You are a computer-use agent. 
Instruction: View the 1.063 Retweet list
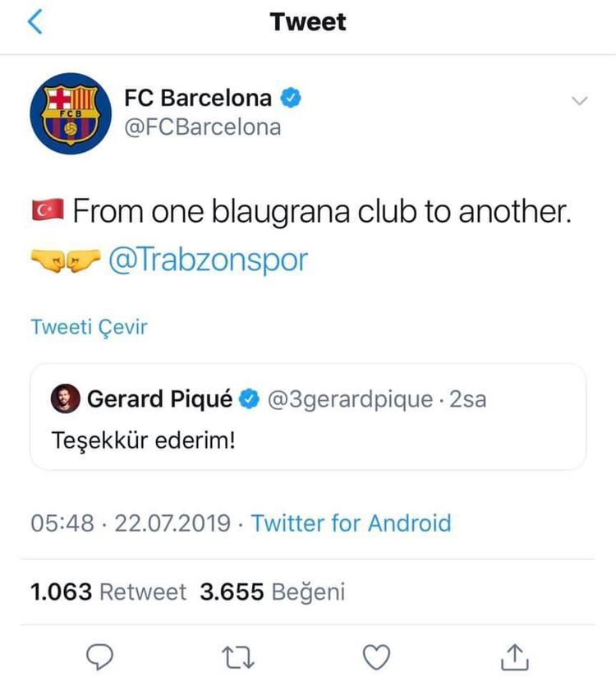[x=108, y=592]
